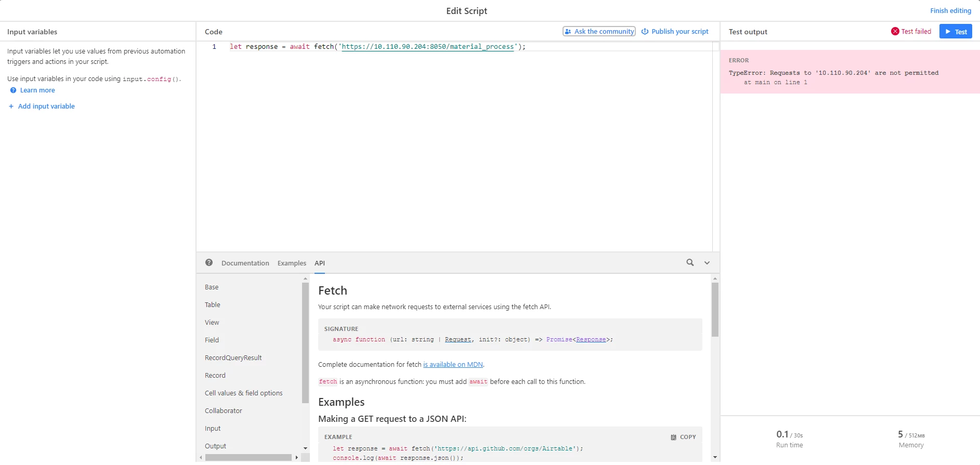The image size is (980, 465).
Task: Click Finish editing link
Action: coord(950,10)
